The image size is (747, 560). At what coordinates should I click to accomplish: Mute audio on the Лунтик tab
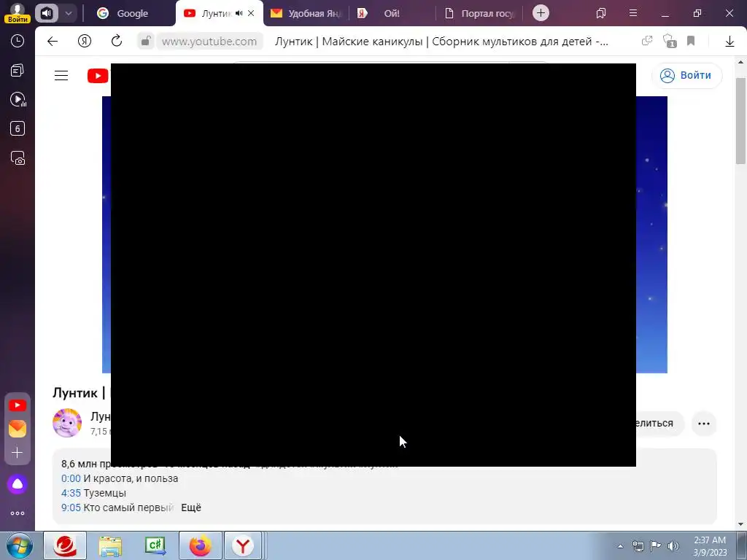point(239,13)
